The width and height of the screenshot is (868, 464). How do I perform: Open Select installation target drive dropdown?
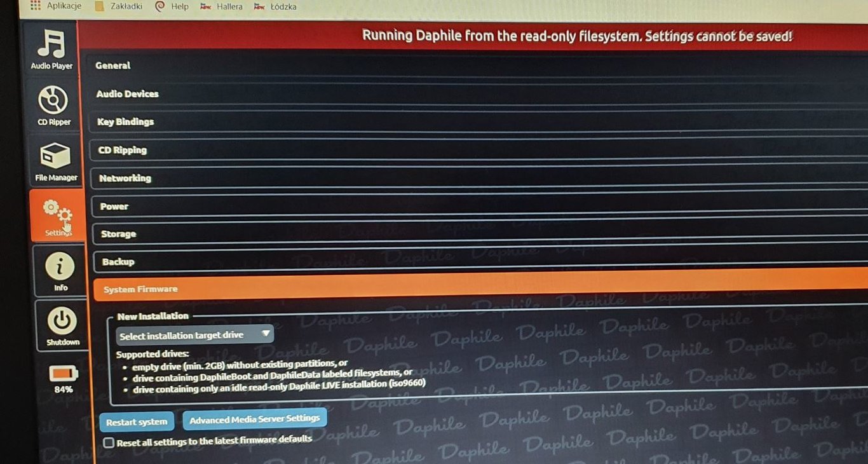click(x=194, y=335)
